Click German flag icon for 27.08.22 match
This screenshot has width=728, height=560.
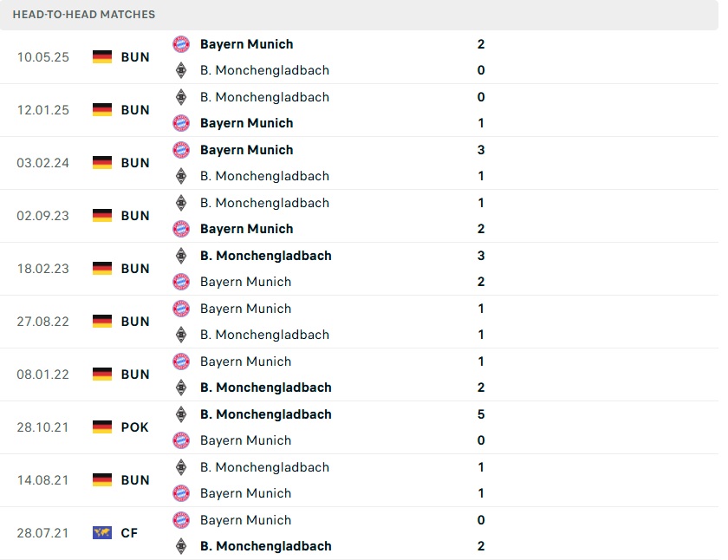(x=102, y=322)
